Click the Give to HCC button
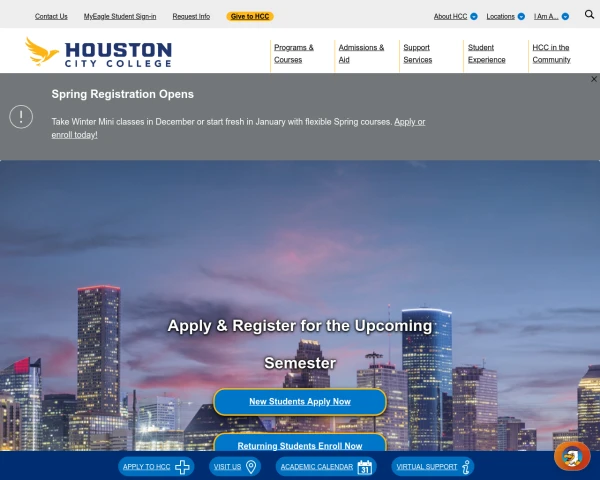This screenshot has height=480, width=600. (249, 16)
